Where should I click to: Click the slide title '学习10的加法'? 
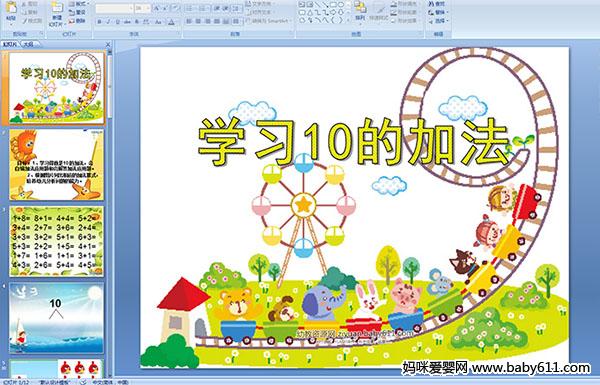tap(354, 142)
